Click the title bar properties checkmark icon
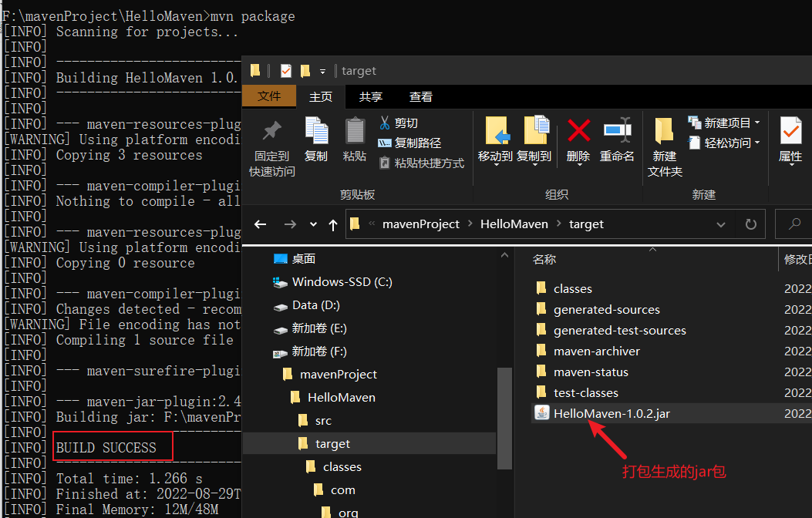Viewport: 812px width, 518px height. 285,70
